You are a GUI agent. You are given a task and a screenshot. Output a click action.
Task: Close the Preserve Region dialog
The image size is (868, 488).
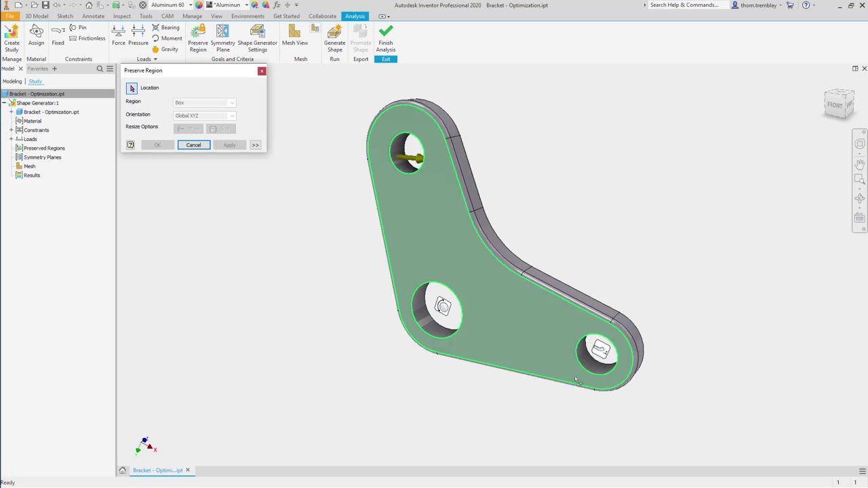click(x=262, y=70)
